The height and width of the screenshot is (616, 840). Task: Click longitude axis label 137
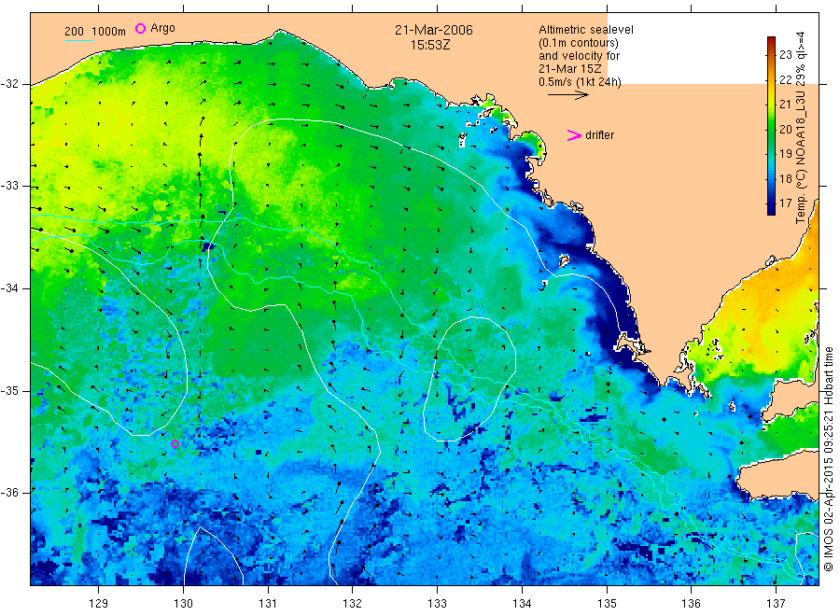coord(776,604)
